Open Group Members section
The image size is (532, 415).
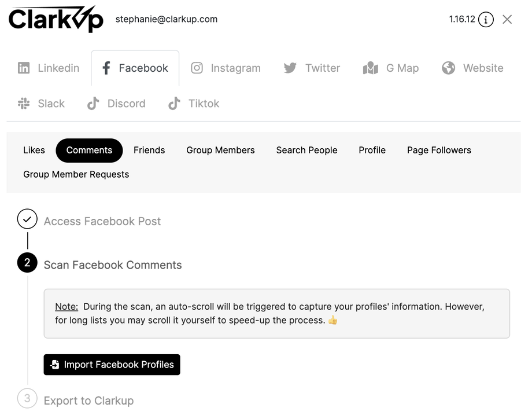point(220,150)
